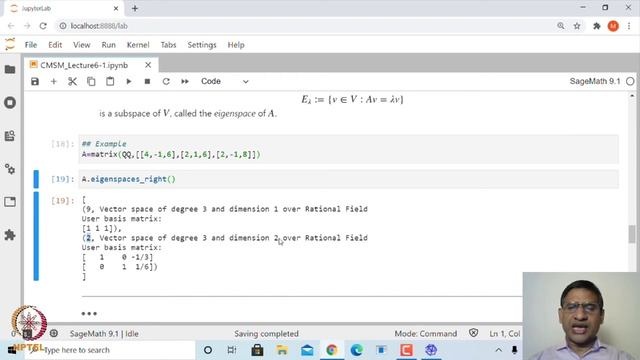640x360 pixels.
Task: Collapse cell 19 input using blue bar
Action: tap(36, 179)
